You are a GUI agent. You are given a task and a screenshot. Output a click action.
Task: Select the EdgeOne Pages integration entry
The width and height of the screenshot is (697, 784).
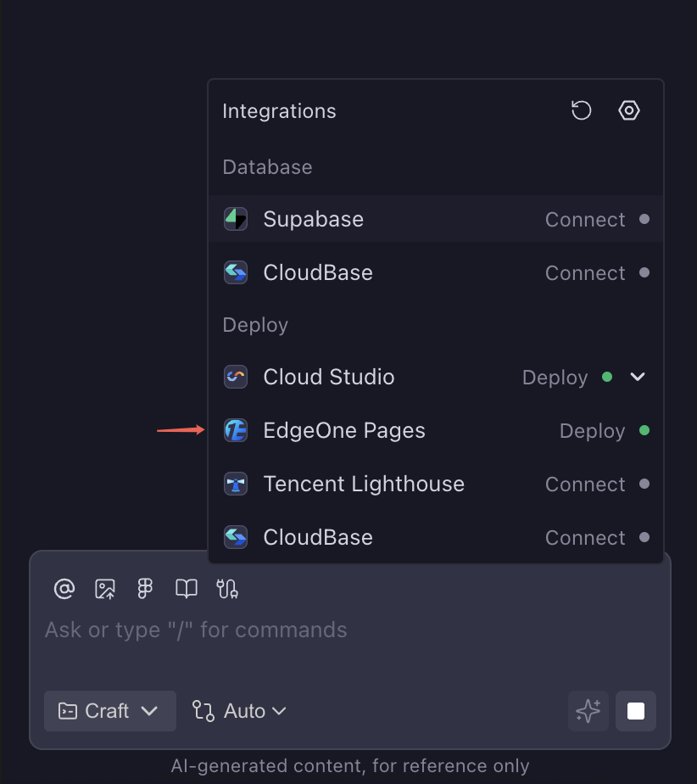click(344, 431)
